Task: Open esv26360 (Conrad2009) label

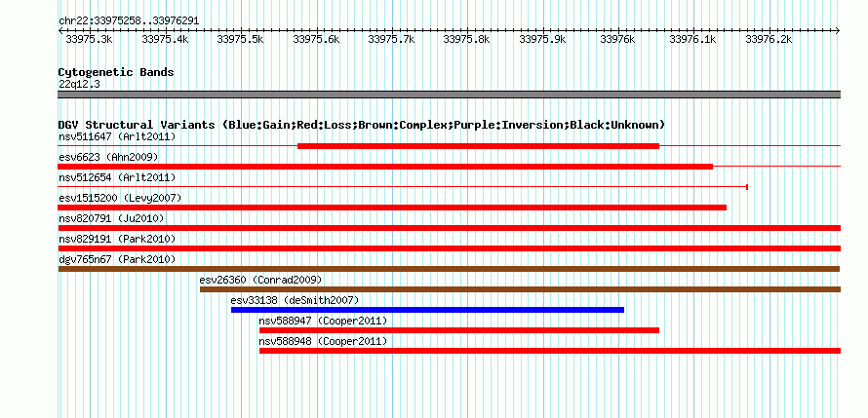Action: pyautogui.click(x=260, y=280)
